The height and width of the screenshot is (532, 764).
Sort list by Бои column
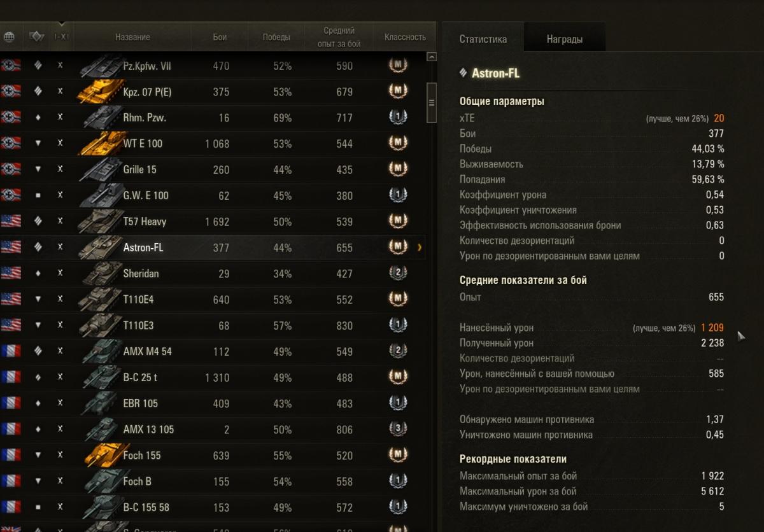(x=220, y=37)
